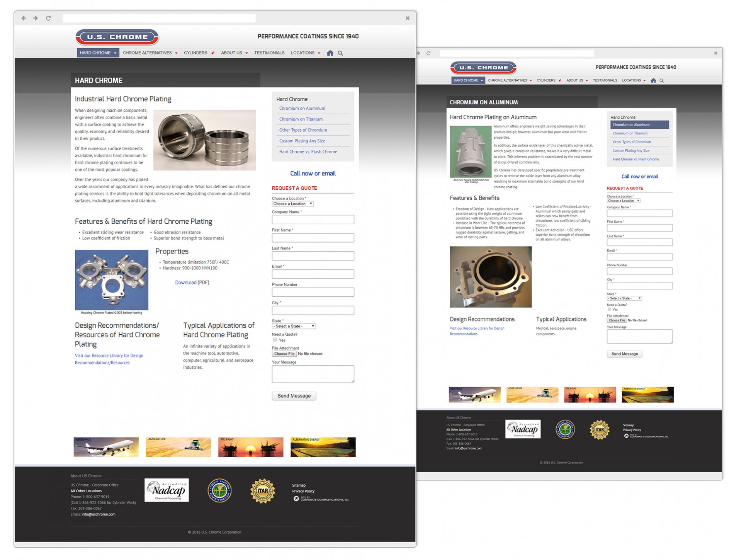Click Company Name field in left window

(x=313, y=220)
